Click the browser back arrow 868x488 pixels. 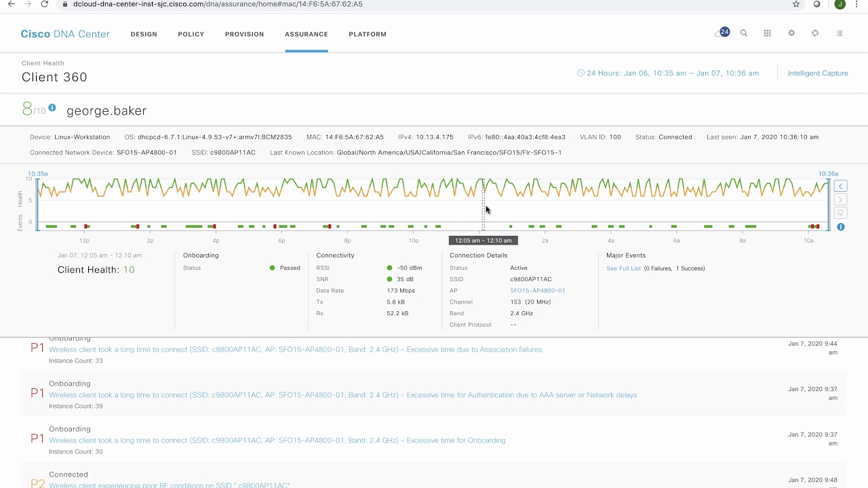(11, 4)
